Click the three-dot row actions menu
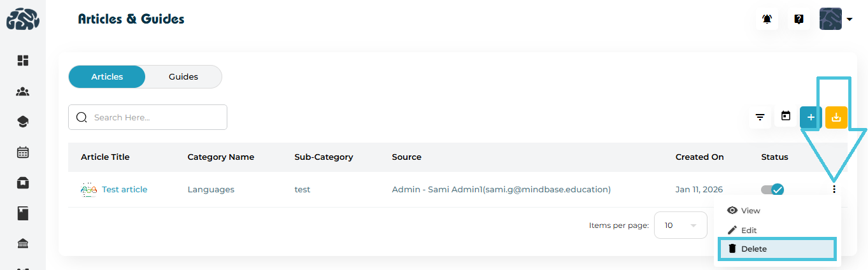 pos(834,189)
